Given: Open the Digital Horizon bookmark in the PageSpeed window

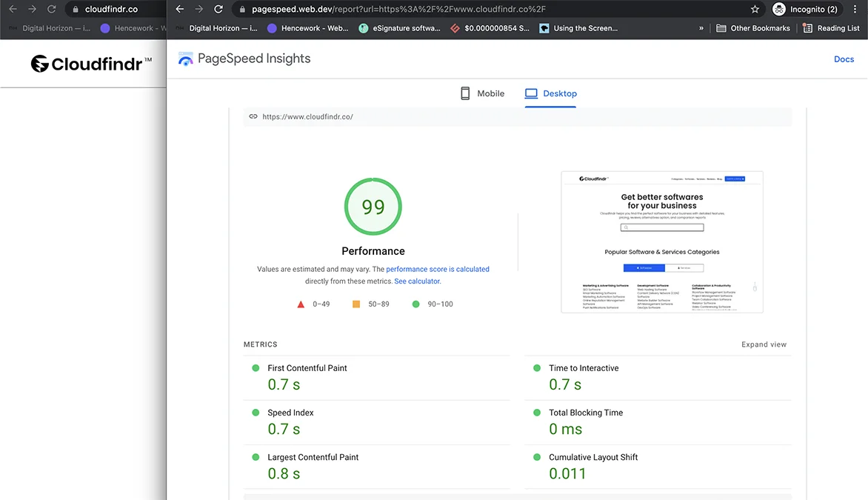Looking at the screenshot, I should point(217,28).
